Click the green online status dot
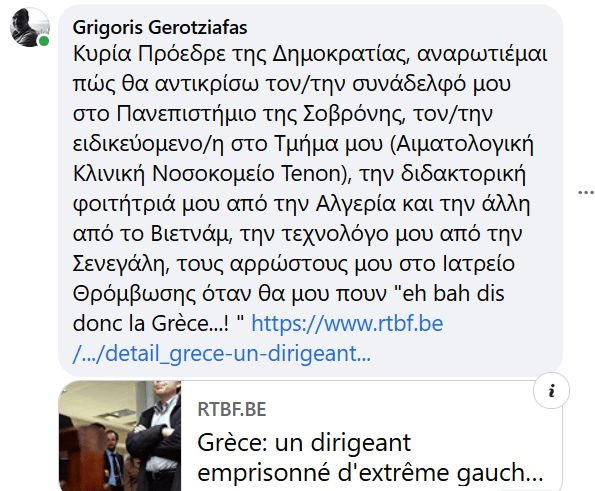 44,41
